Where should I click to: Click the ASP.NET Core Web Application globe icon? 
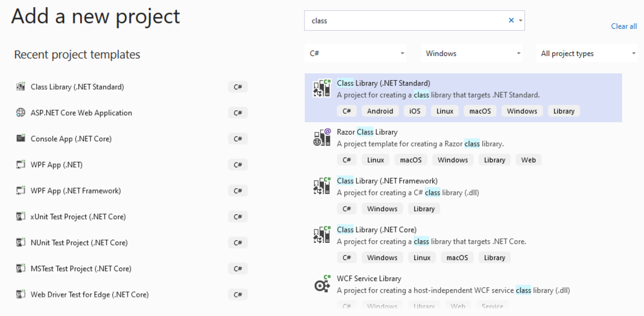20,113
